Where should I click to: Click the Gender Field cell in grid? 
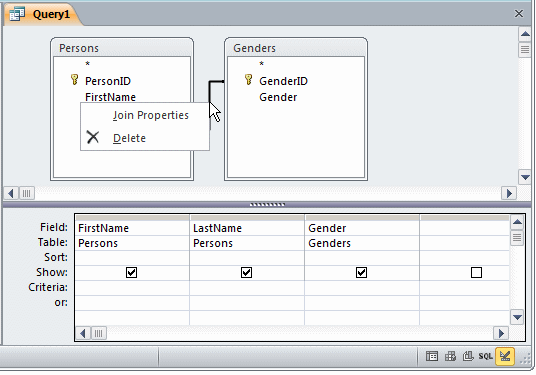pos(362,228)
